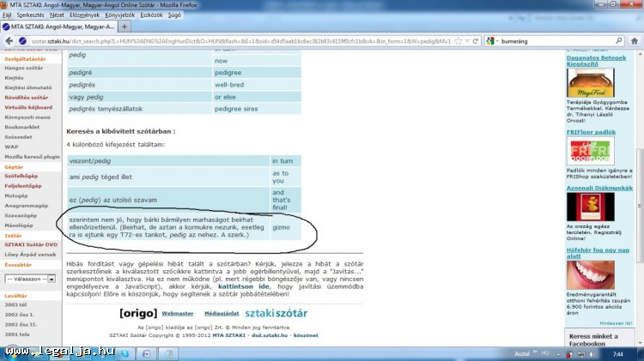Click the Webmaster link in the footer
Screen dimensions: 644x361
pyautogui.click(x=178, y=314)
